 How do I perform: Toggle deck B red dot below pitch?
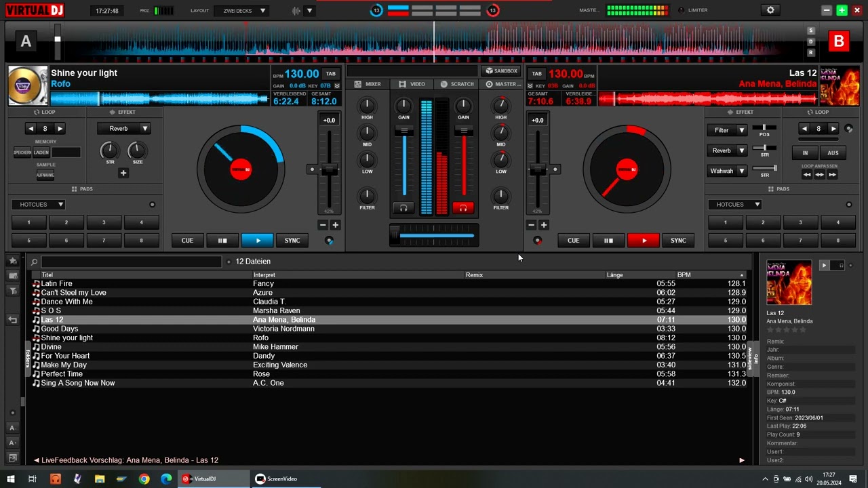point(538,241)
